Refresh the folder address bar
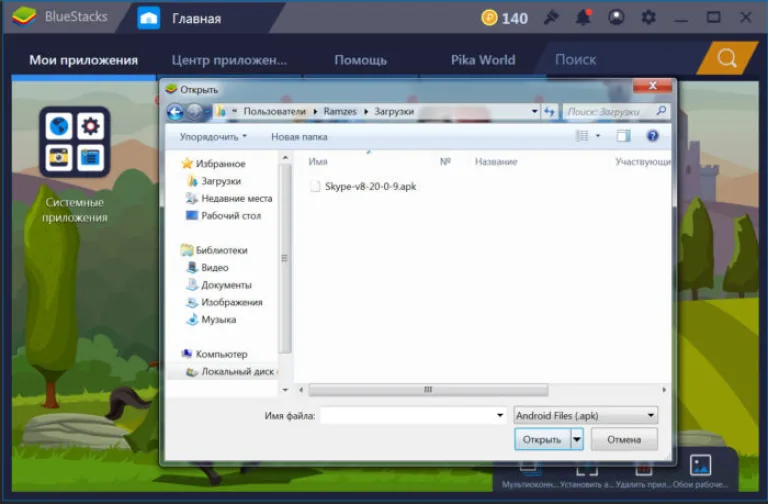 (550, 112)
